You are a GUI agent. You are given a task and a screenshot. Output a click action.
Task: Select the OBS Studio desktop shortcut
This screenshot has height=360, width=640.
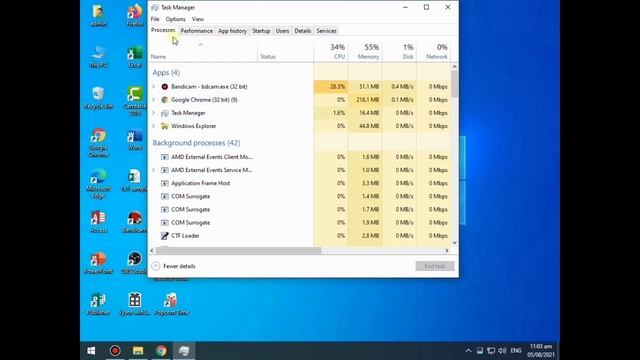[134, 263]
